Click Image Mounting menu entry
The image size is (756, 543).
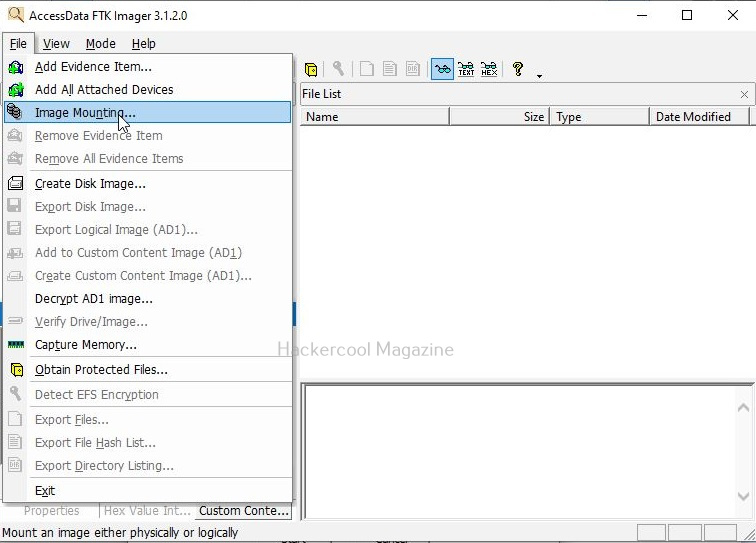(85, 113)
